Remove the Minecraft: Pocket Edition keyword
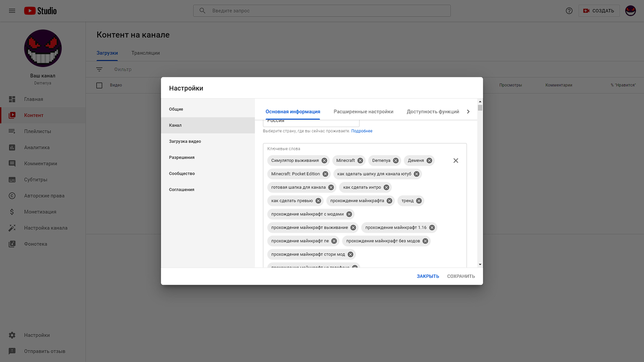The height and width of the screenshot is (362, 644). (325, 174)
